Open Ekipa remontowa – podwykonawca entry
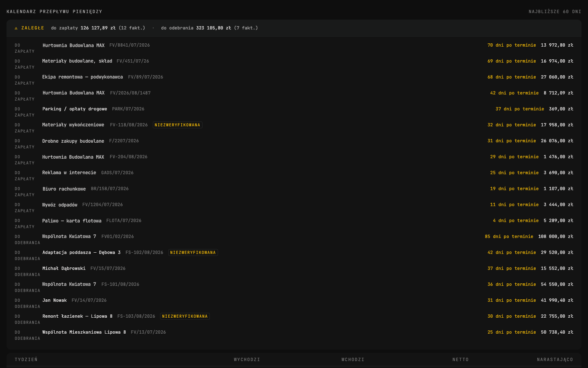Screen dimensions: 588x368 82,77
